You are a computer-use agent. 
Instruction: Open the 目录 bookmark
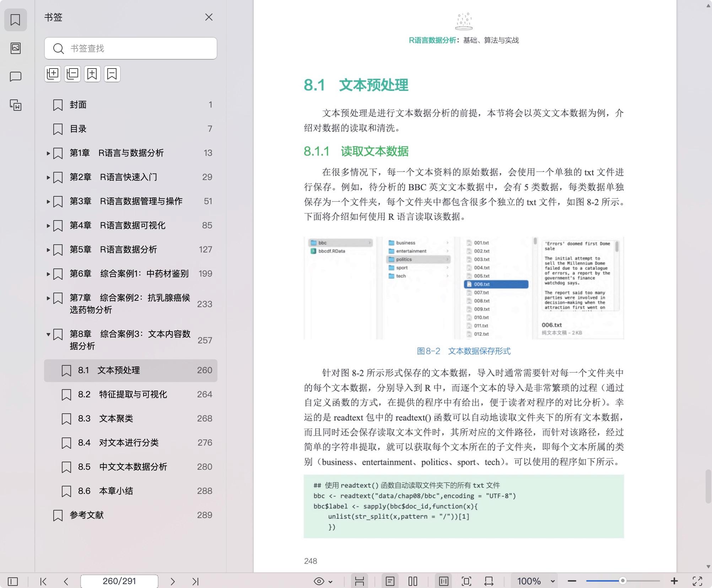pos(131,129)
